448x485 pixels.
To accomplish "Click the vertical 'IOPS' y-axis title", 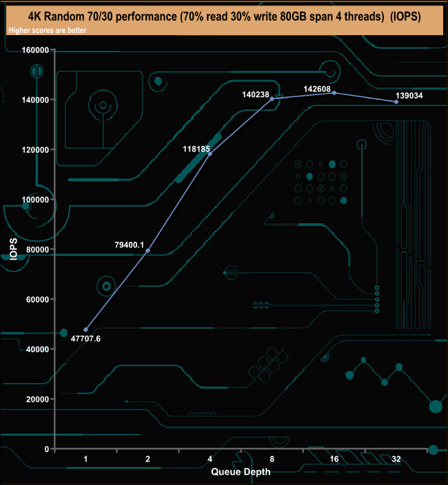I will 14,249.
